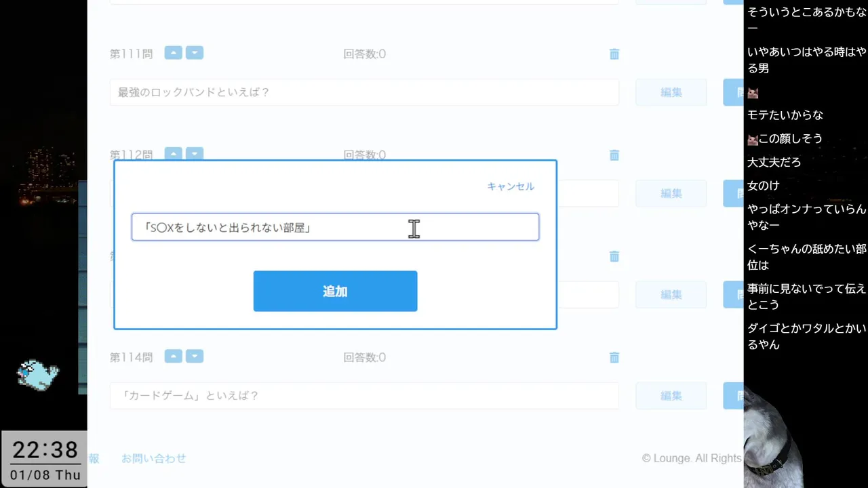Viewport: 868px width, 488px height.
Task: Click the 回答数:0 label of 第111問
Action: point(364,54)
